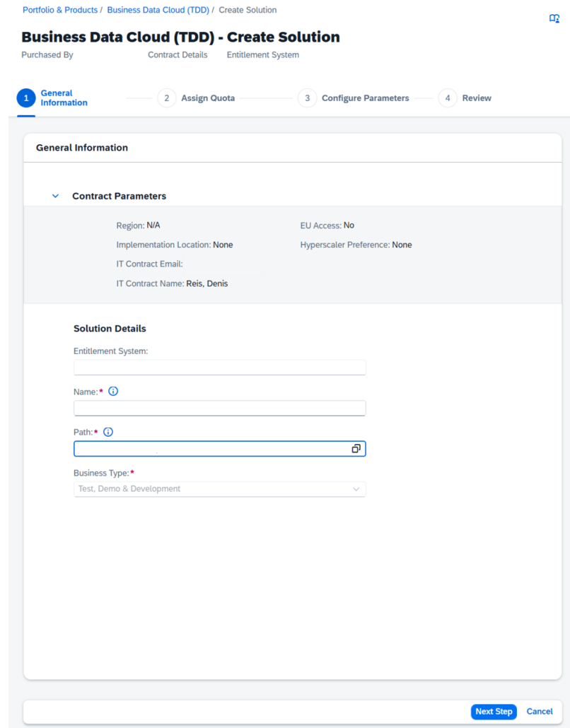Click the Next Step button
Viewport: 570px width, 728px height.
pos(494,711)
